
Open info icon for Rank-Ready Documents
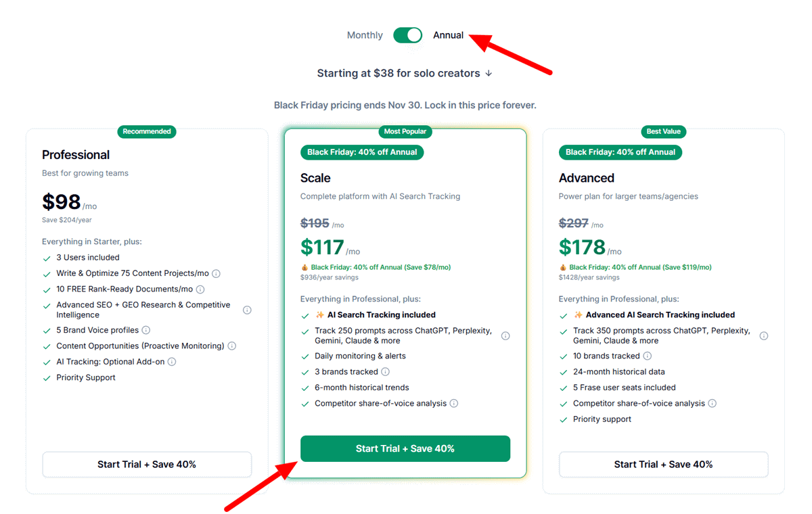(200, 289)
